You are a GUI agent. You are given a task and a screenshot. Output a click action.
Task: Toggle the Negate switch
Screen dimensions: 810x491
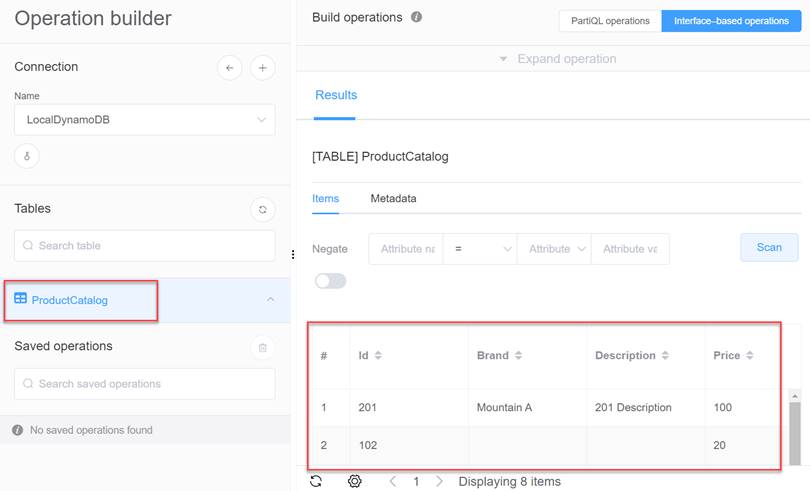(331, 281)
